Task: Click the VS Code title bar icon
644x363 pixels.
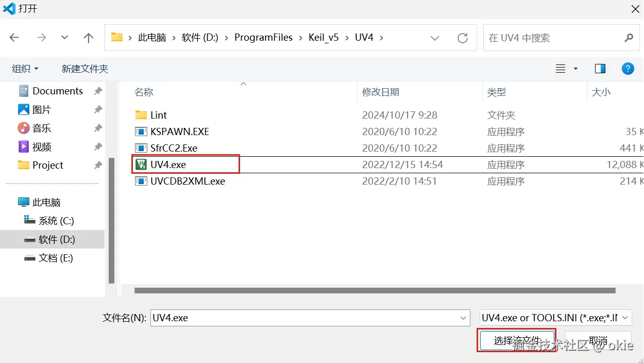Action: click(x=9, y=9)
